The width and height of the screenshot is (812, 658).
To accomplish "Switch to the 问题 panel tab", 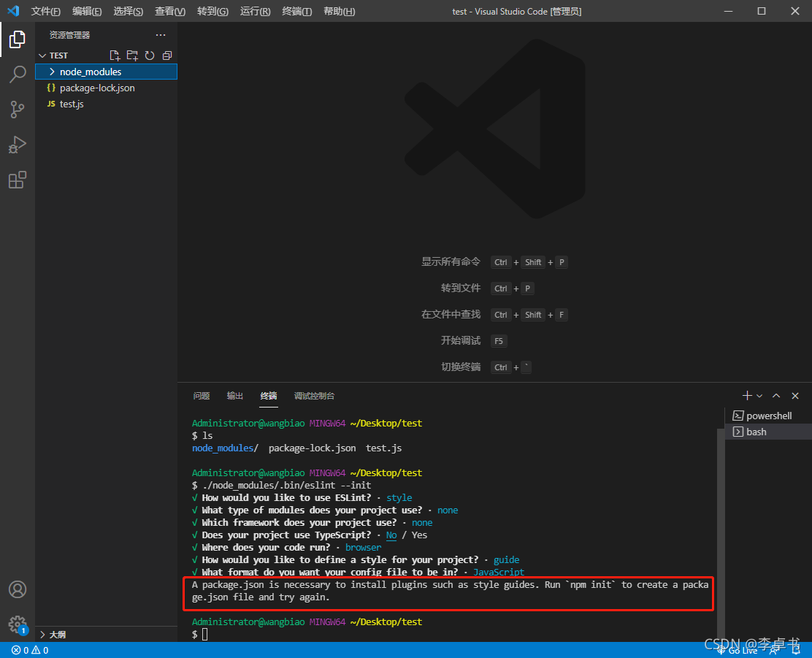I will (202, 396).
